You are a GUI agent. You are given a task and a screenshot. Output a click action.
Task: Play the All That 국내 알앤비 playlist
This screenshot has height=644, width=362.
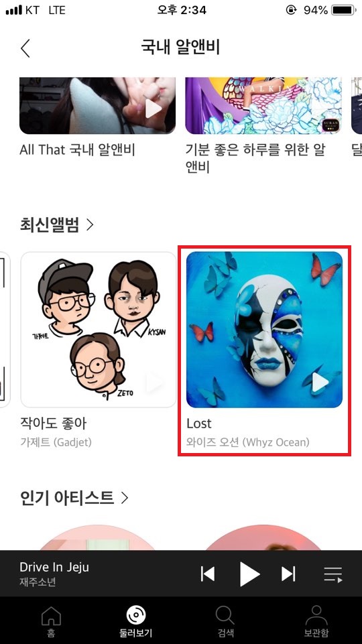point(154,109)
